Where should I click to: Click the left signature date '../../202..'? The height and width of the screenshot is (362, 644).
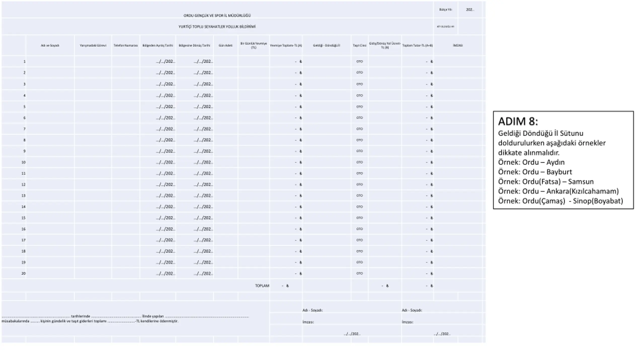click(x=352, y=334)
